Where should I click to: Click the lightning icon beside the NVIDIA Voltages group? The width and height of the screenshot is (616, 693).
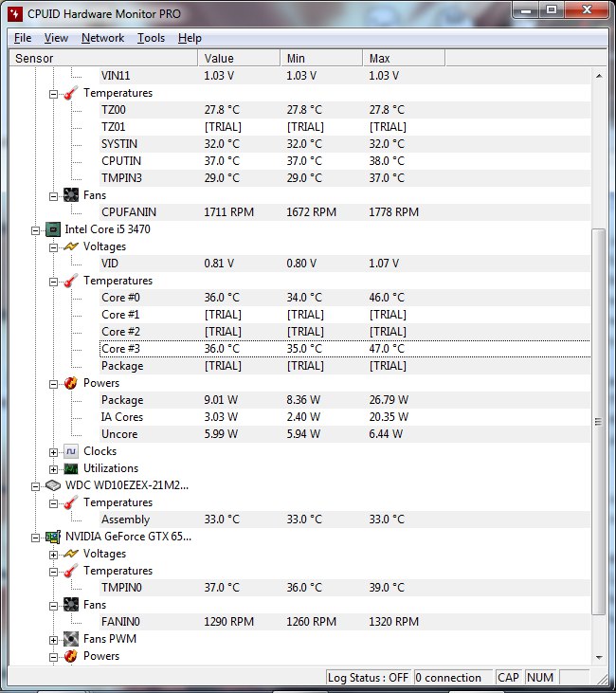[x=71, y=554]
